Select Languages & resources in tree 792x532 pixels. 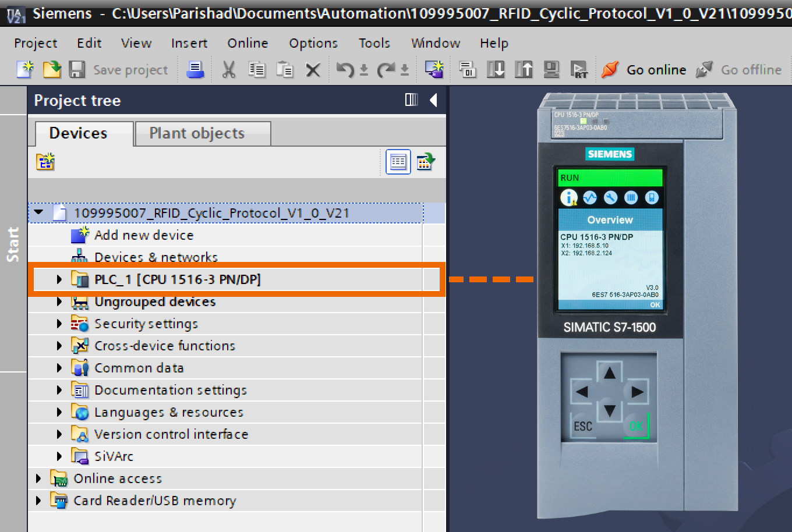(169, 412)
